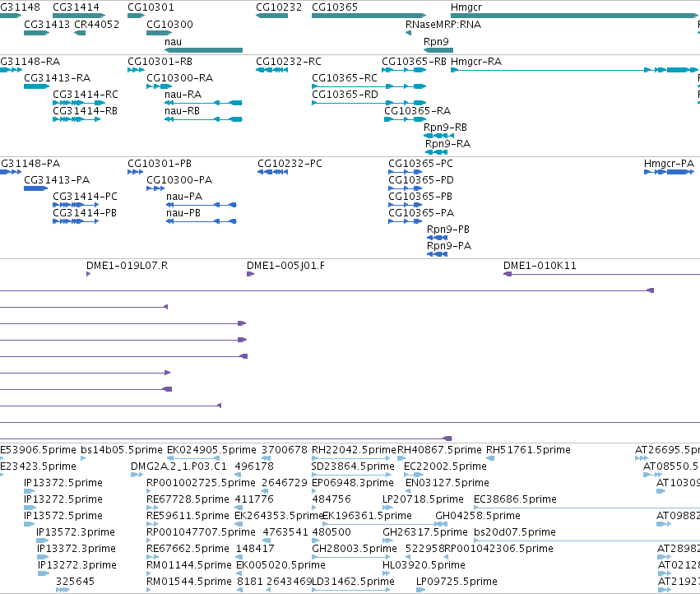Select transcript CG31413-RA
This screenshot has width=700, height=594.
tap(37, 86)
